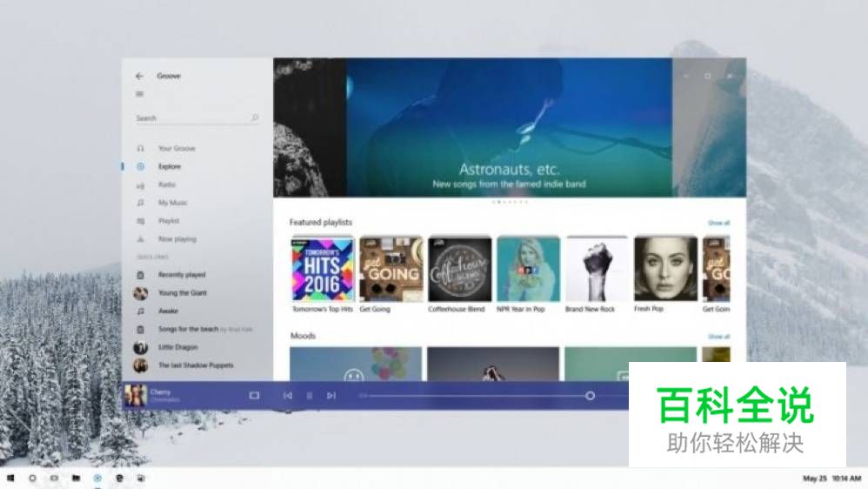Open Tomorrow's Top Hits playlist cover
Viewport: 868px width, 489px height.
[322, 269]
